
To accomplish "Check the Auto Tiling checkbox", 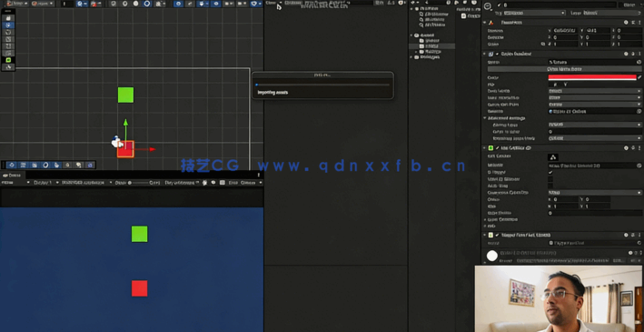I will click(x=550, y=186).
